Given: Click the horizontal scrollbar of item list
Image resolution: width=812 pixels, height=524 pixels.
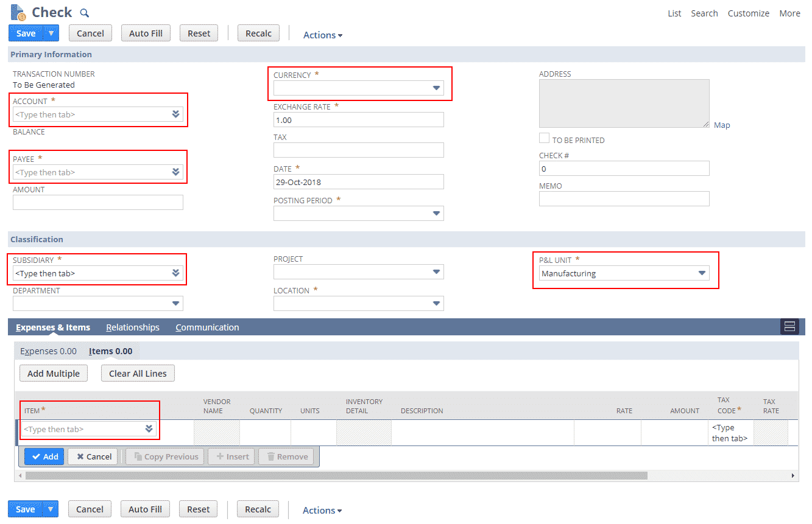Looking at the screenshot, I should 336,475.
